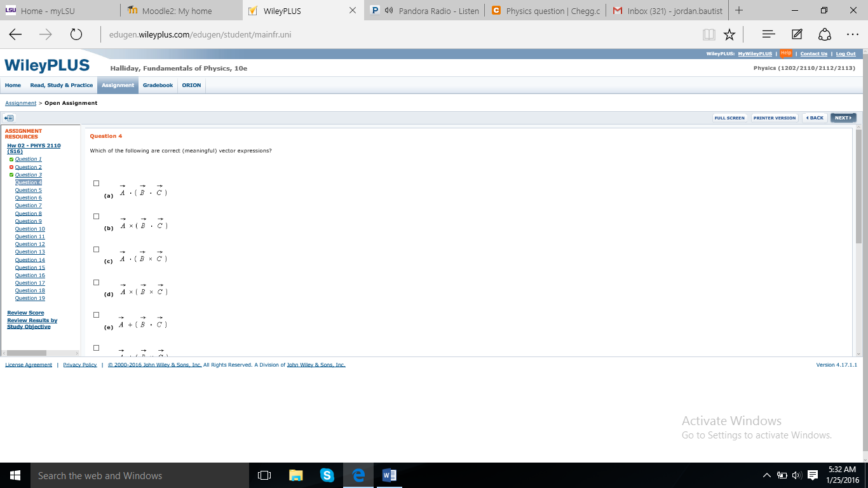Open Read, Study & Practice menu
The image size is (868, 488).
tap(62, 85)
